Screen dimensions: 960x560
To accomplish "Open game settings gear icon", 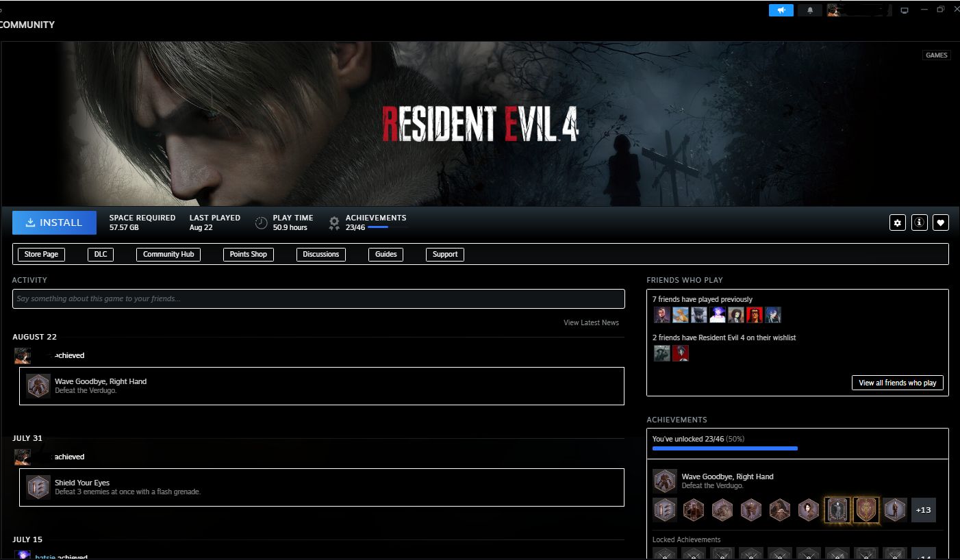I will point(898,222).
